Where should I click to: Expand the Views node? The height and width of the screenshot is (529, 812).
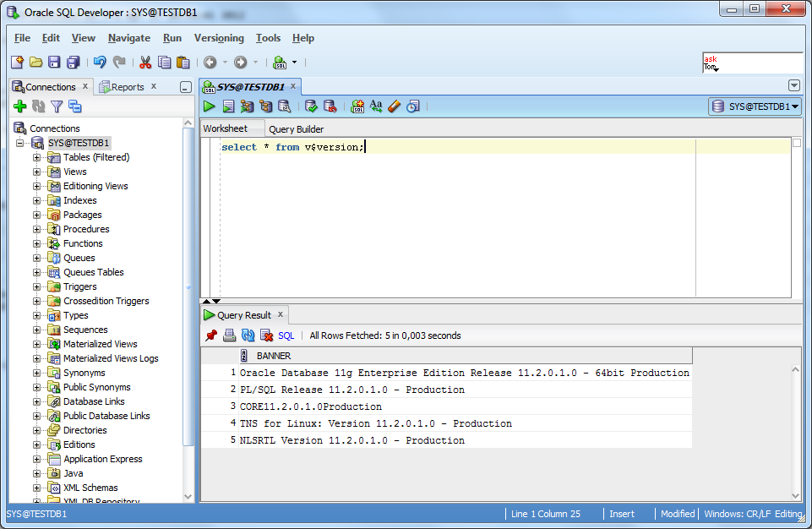[x=37, y=172]
